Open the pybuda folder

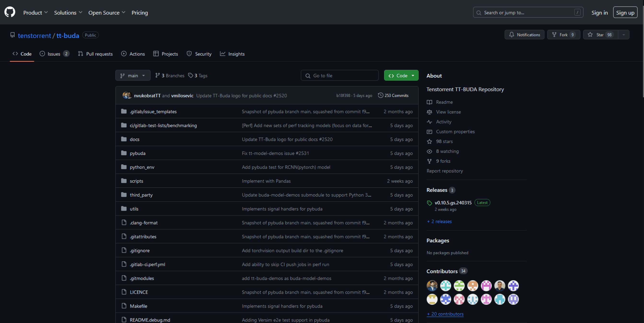point(137,153)
